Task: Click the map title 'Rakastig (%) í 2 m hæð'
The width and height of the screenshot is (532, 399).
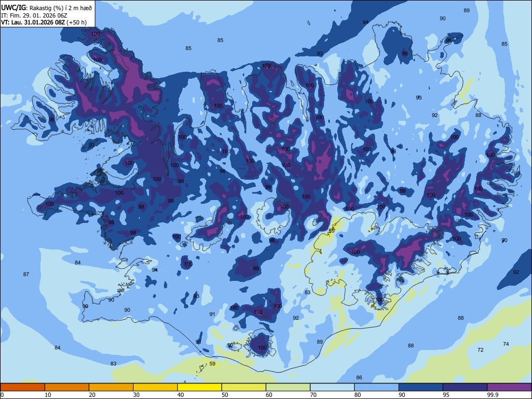Action: 61,8
